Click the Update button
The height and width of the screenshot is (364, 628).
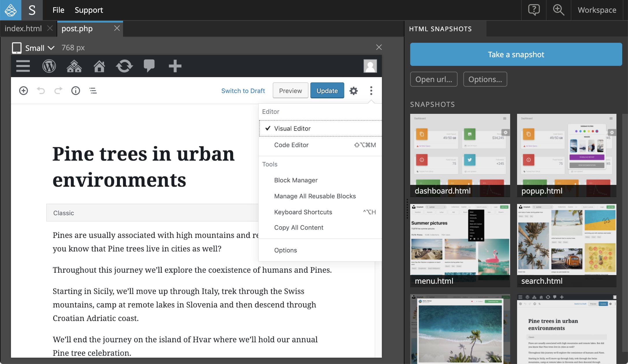tap(326, 90)
